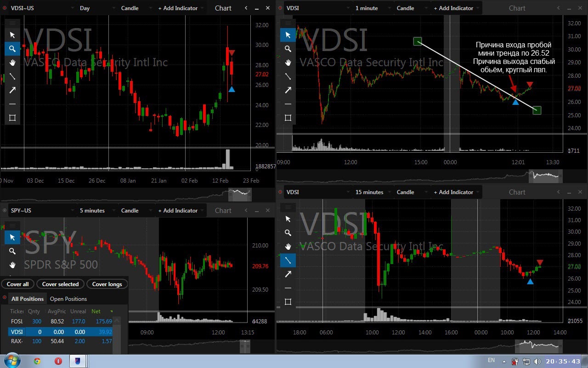Select the rectangle tool in VDSI 1 minute chart
The height and width of the screenshot is (368, 588).
[288, 118]
